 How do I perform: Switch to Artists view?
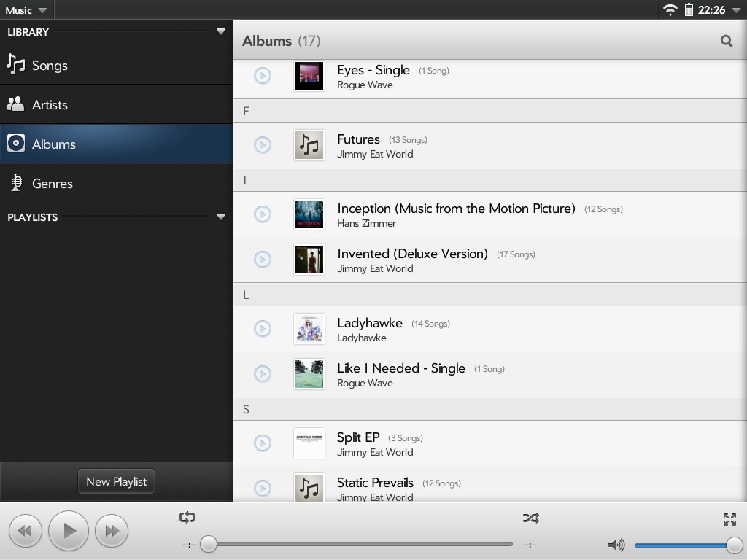[116, 105]
